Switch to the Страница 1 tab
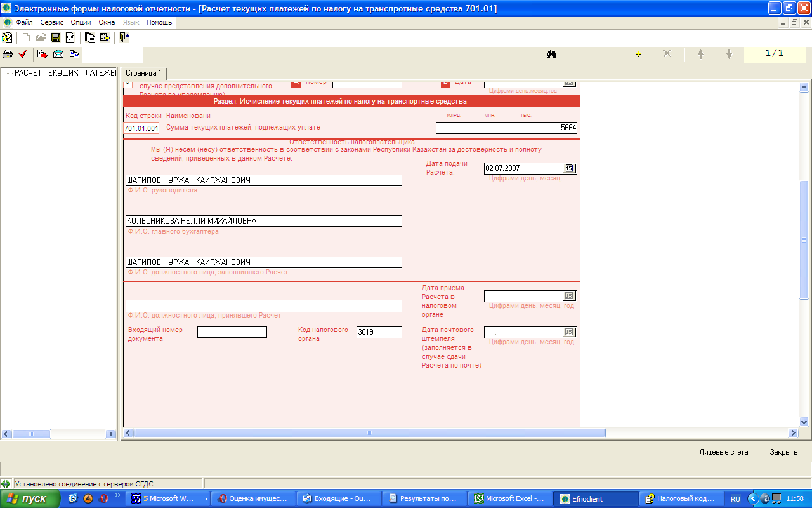The width and height of the screenshot is (812, 508). [x=143, y=73]
